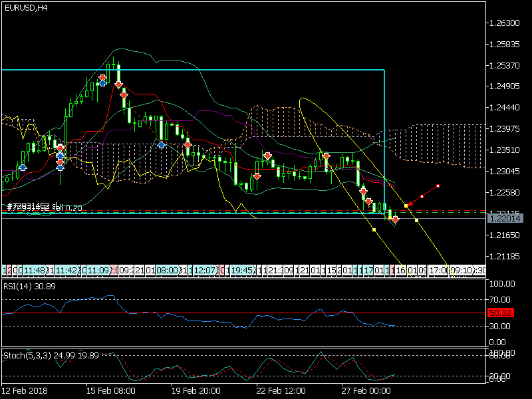The image size is (532, 399).
Task: Click the red sell arrow at the yellow channel's edge
Action: (327, 156)
